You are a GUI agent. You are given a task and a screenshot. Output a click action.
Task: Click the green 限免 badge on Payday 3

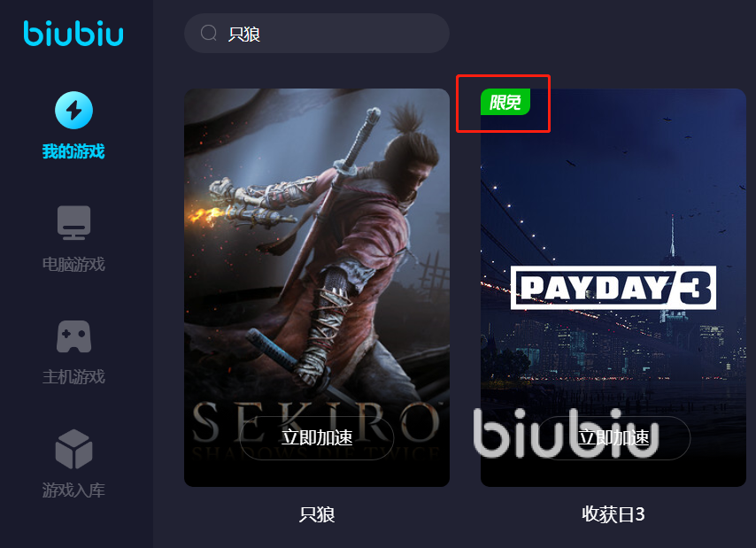point(505,102)
